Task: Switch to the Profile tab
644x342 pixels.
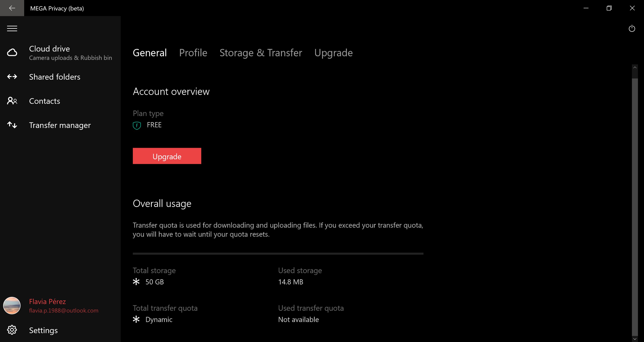Action: pyautogui.click(x=193, y=53)
